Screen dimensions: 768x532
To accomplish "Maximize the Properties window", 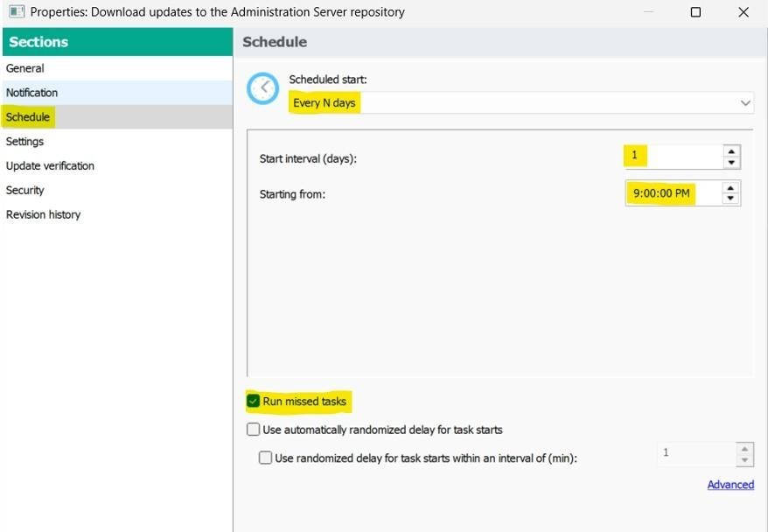I will click(695, 12).
